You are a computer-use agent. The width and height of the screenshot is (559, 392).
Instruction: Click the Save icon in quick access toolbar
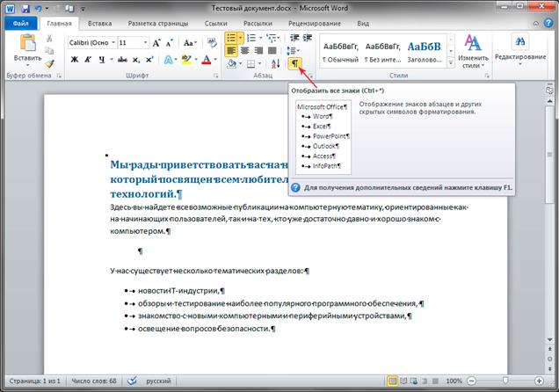24,7
